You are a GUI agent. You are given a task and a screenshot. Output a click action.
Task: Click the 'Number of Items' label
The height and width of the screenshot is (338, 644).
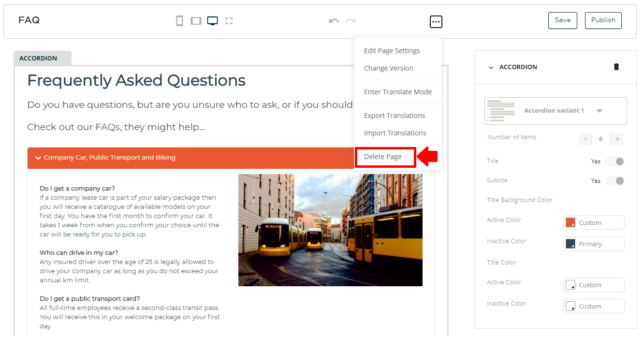(512, 137)
